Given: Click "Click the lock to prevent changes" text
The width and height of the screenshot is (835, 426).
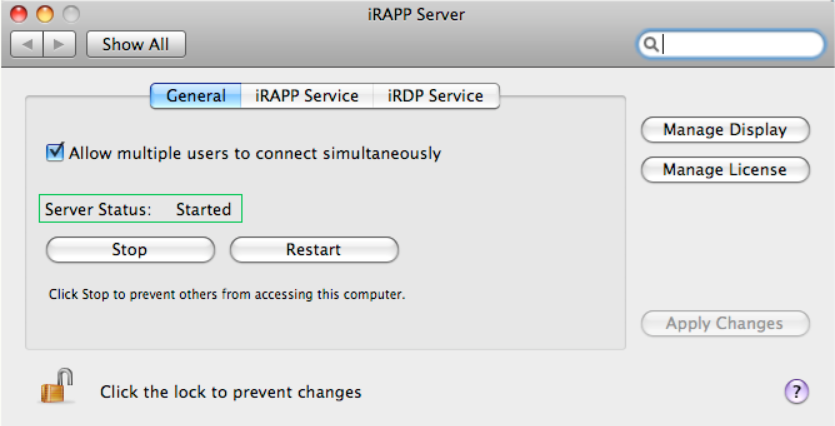Looking at the screenshot, I should coord(231,392).
